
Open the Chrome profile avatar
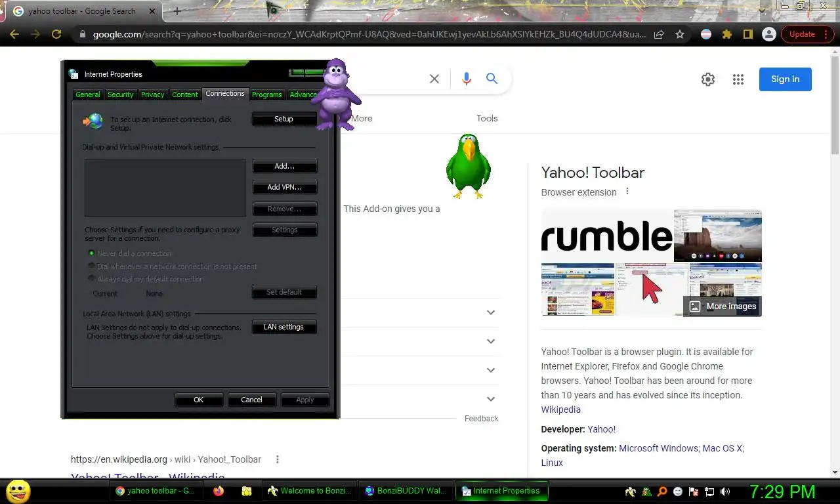coord(768,34)
